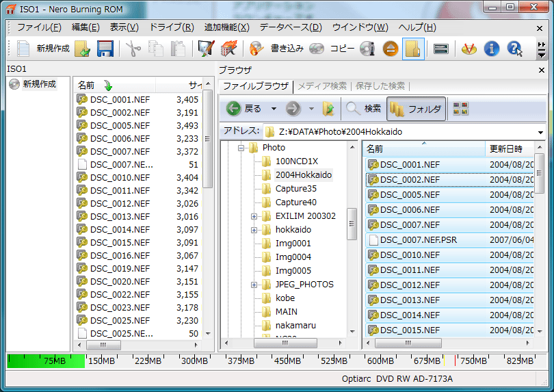
Task: Expand the EXILIM 200302 folder
Action: 254,216
